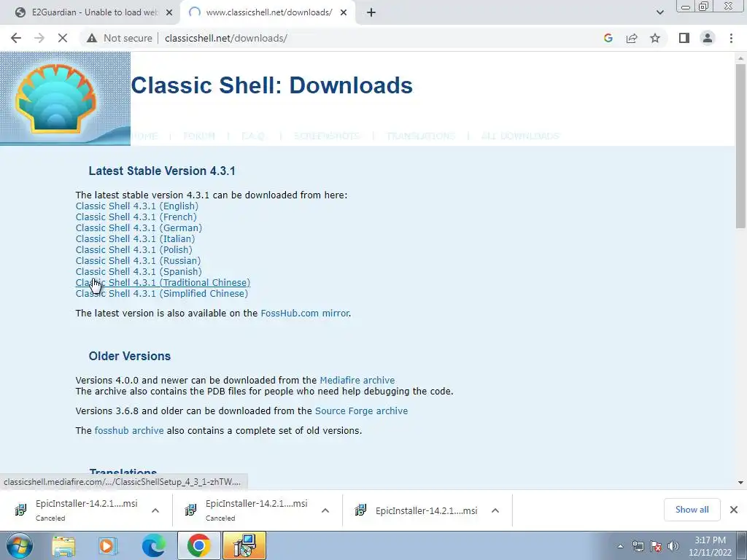Click Show all downloads button

click(x=692, y=510)
